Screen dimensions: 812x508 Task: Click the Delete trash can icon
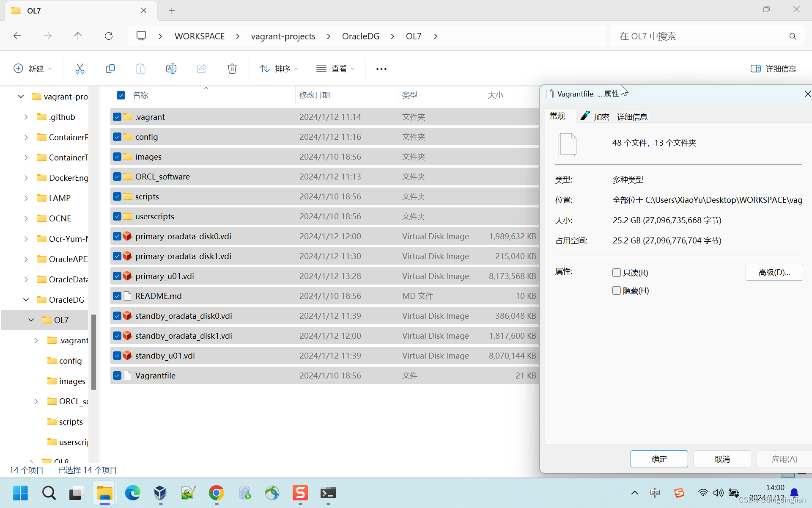(x=232, y=69)
